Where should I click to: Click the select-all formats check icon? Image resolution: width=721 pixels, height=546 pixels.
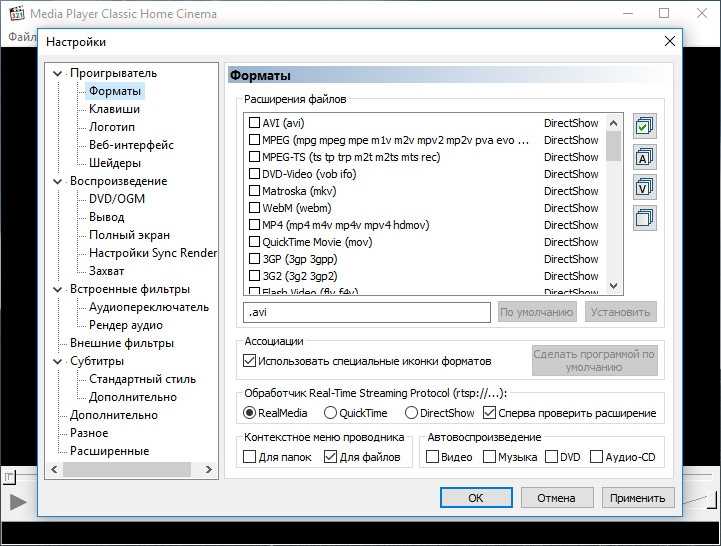pos(644,126)
